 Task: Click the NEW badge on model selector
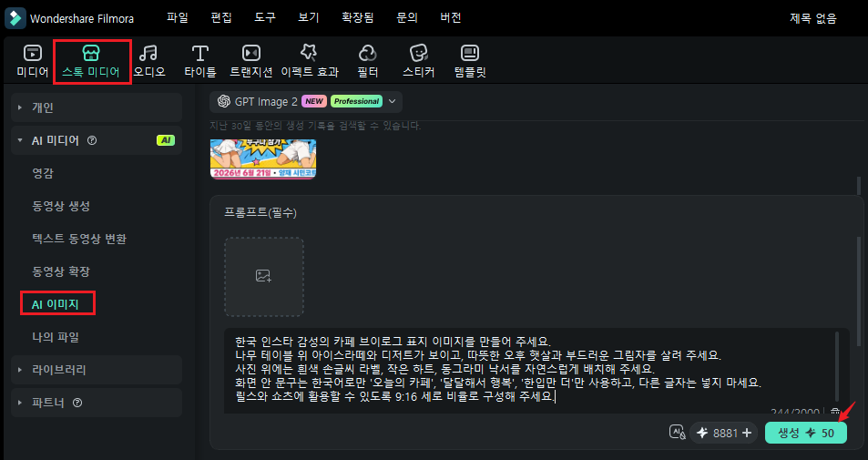click(x=314, y=101)
